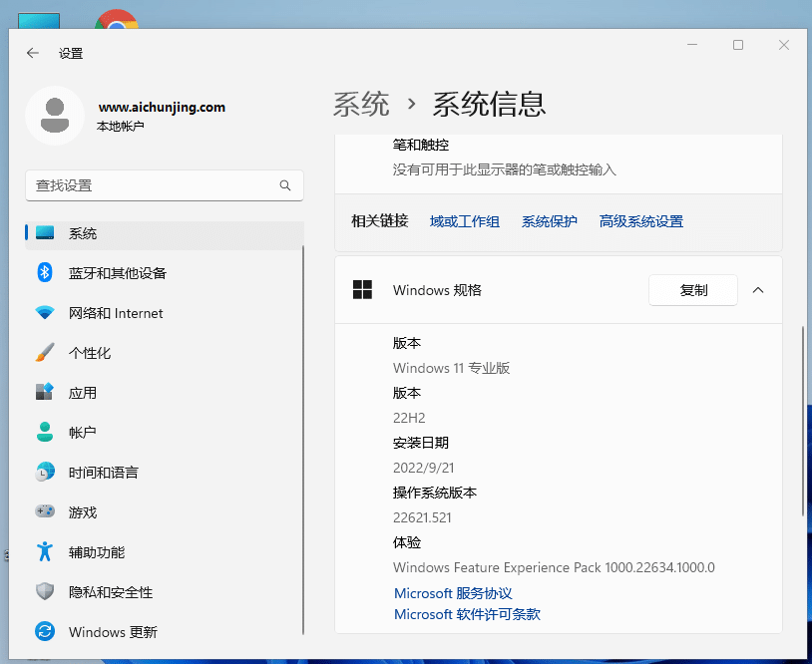
Task: Open the 域或工作组 link
Action: tap(465, 221)
